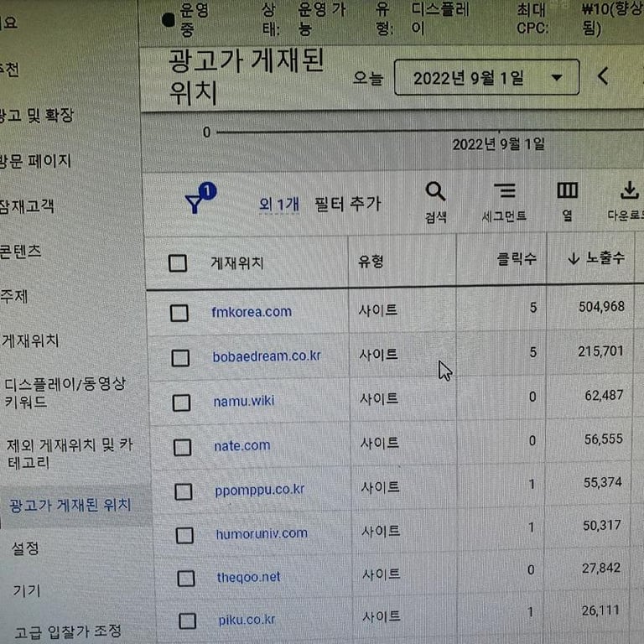This screenshot has width=644, height=644.
Task: Select 주제 in sidebar
Action: (x=14, y=296)
